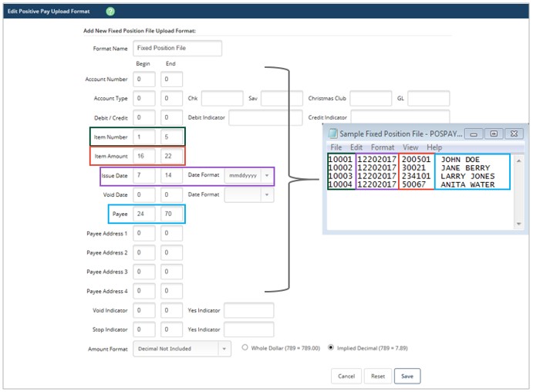533x392 pixels.
Task: Click Payee Address 3 Begin field
Action: (144, 272)
